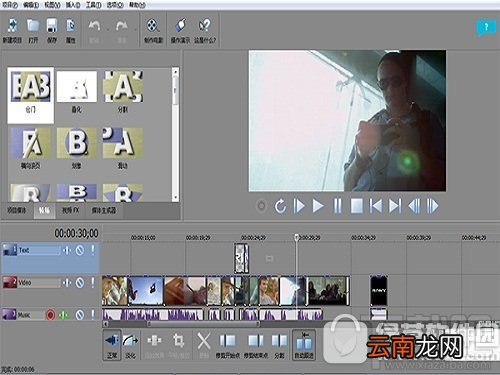Activate the What's This help cursor
This screenshot has width=500, height=375.
[x=205, y=31]
